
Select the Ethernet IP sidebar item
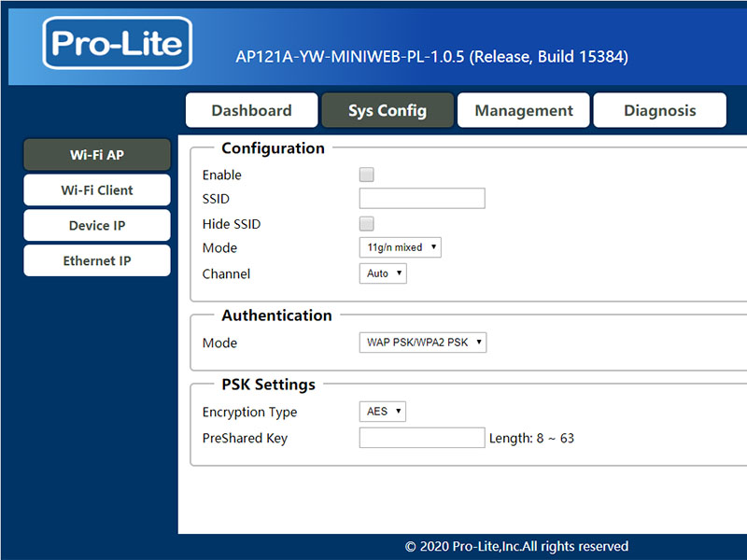click(x=97, y=260)
